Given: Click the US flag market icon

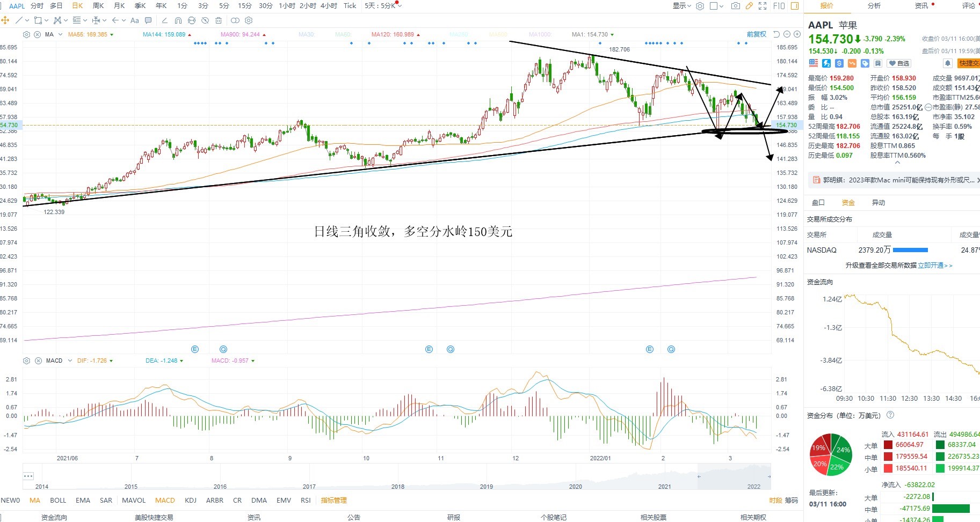Looking at the screenshot, I should tap(814, 63).
